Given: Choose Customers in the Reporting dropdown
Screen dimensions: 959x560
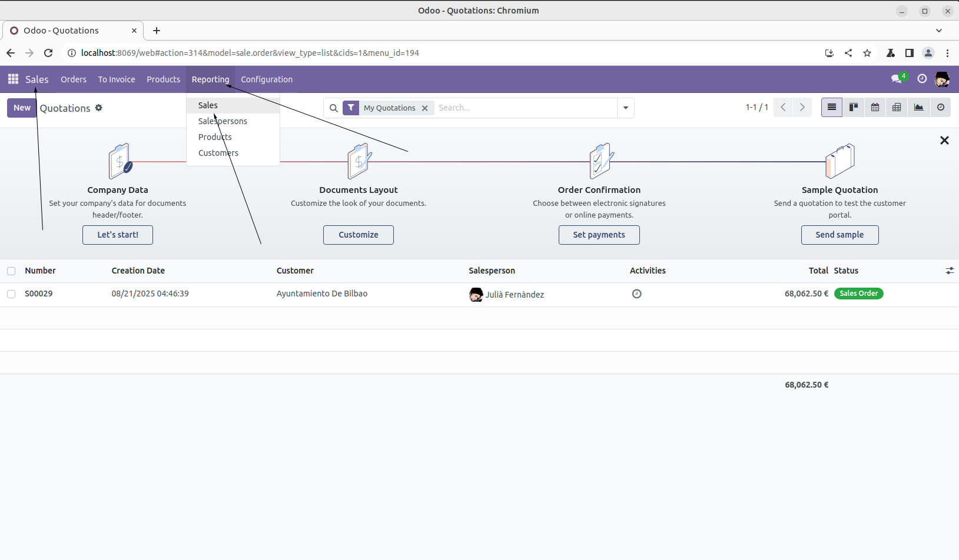Looking at the screenshot, I should (218, 153).
